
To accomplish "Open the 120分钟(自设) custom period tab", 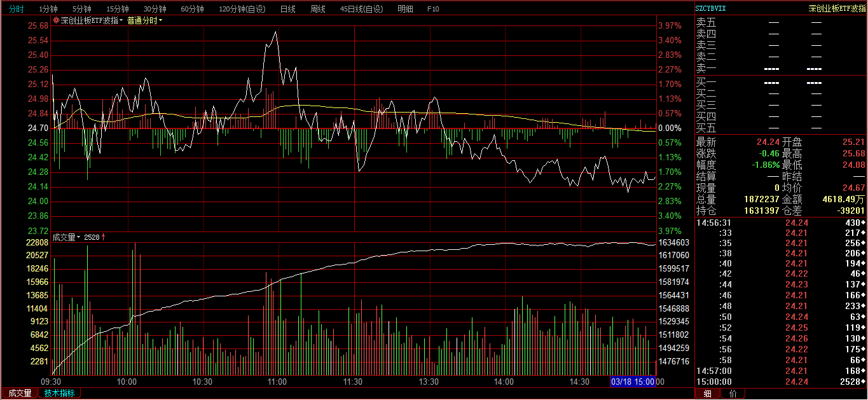I will click(242, 9).
